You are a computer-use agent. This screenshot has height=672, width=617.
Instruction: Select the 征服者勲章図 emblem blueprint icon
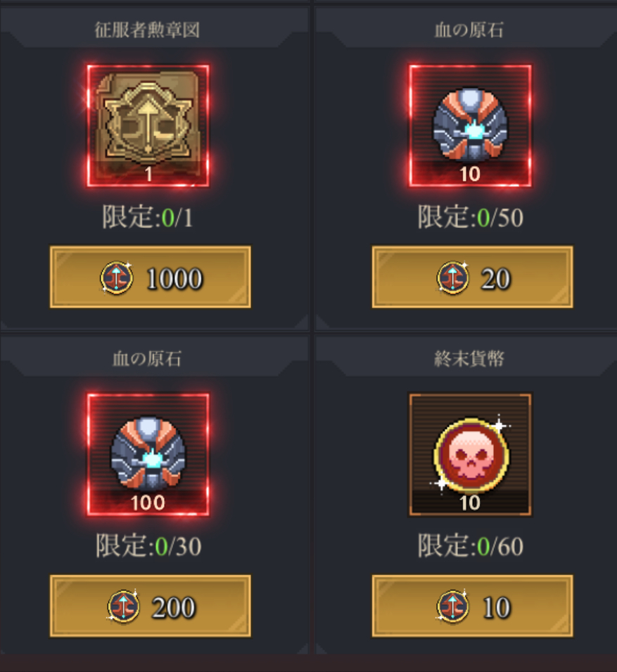pos(148,125)
